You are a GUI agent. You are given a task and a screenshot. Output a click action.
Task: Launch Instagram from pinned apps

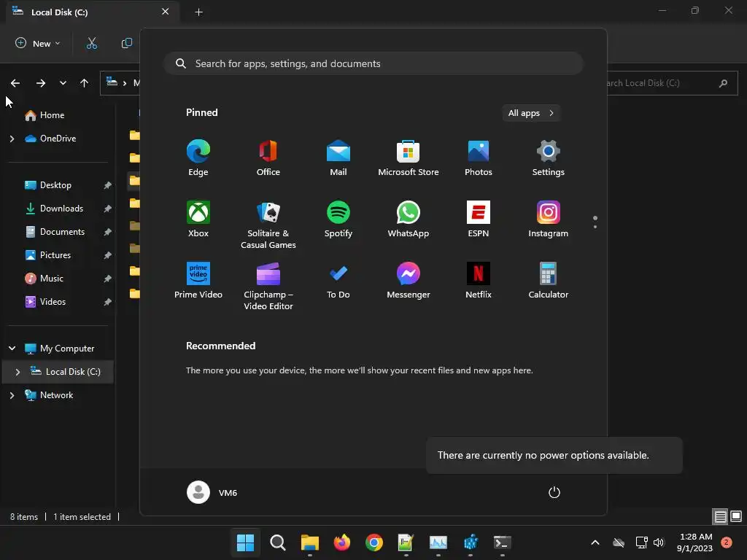pyautogui.click(x=549, y=219)
